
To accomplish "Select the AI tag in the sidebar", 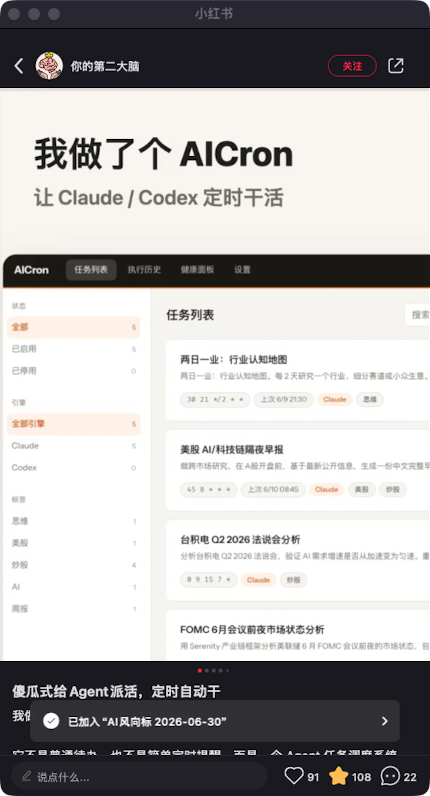I will [74, 586].
